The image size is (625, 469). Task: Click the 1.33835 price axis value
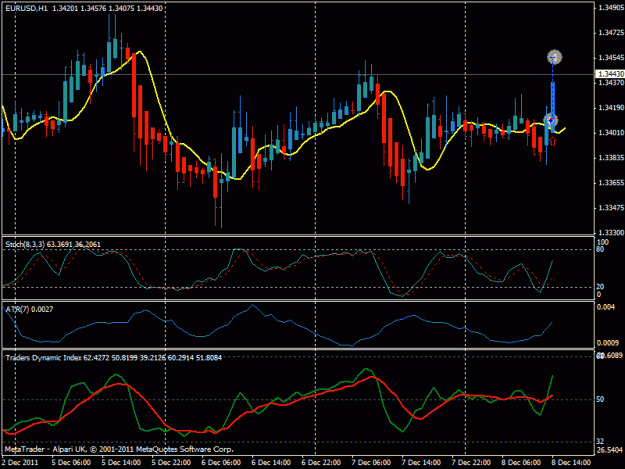tap(611, 158)
